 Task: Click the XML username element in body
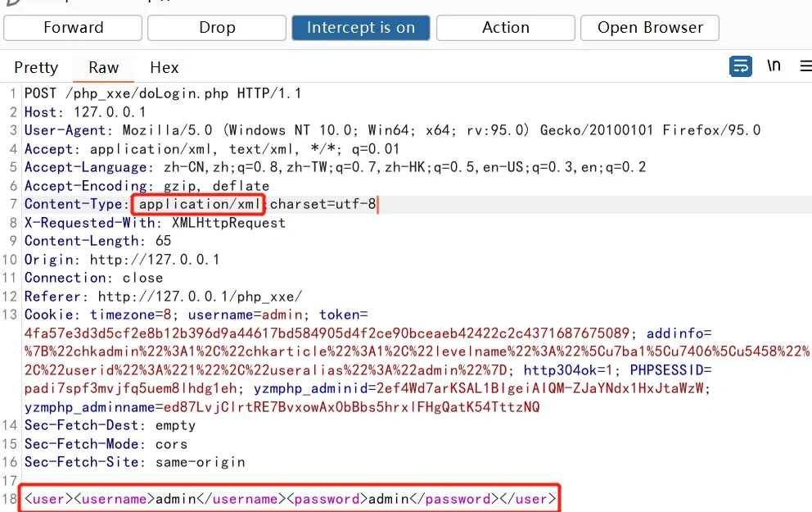(x=180, y=499)
